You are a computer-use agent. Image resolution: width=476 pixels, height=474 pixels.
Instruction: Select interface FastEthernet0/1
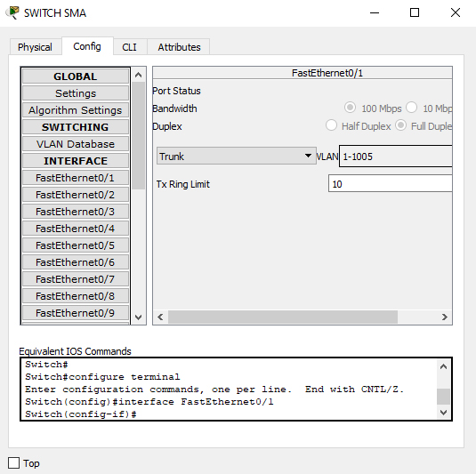(x=76, y=178)
